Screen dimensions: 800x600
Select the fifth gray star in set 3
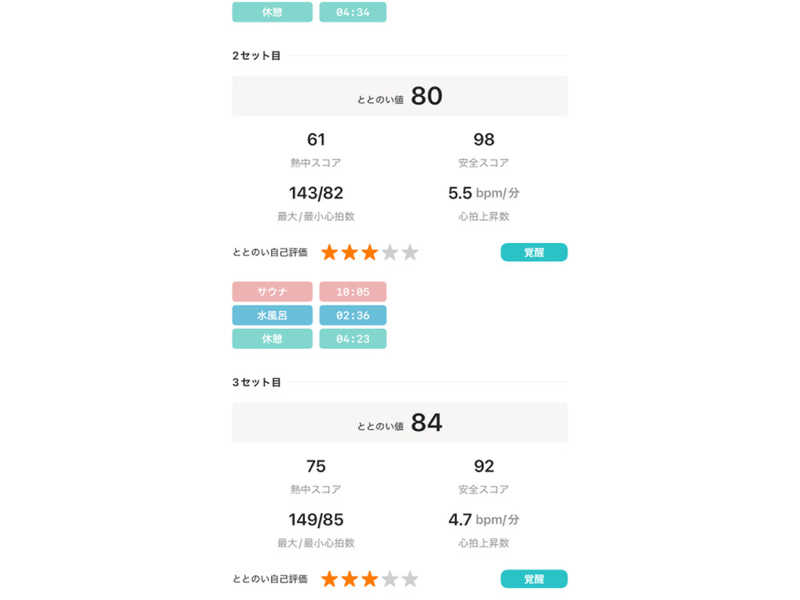(x=410, y=579)
